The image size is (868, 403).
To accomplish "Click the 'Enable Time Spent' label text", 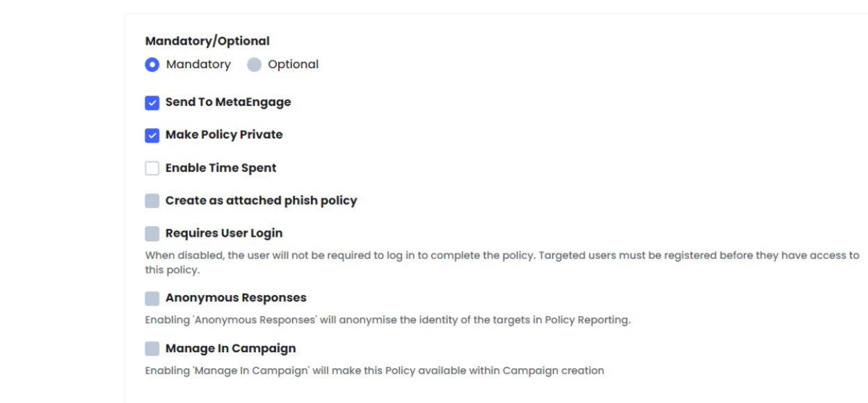I will [220, 168].
